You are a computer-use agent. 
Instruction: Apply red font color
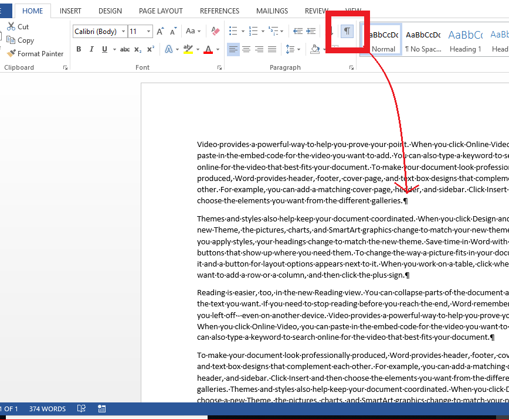coord(208,49)
